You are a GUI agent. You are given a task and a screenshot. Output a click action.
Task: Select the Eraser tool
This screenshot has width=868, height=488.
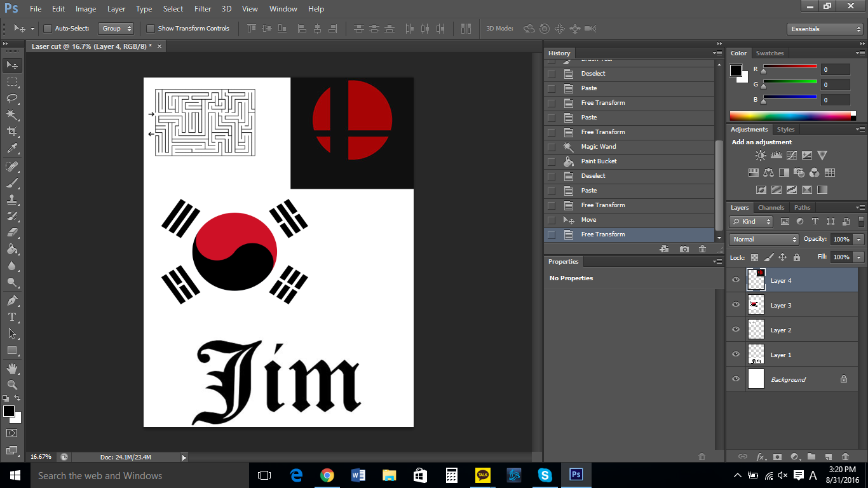(12, 233)
